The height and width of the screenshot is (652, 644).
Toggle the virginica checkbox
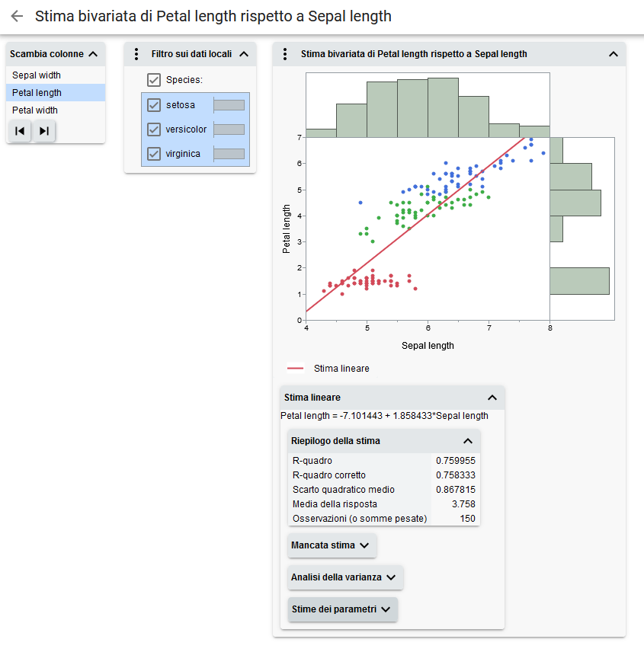pos(154,154)
